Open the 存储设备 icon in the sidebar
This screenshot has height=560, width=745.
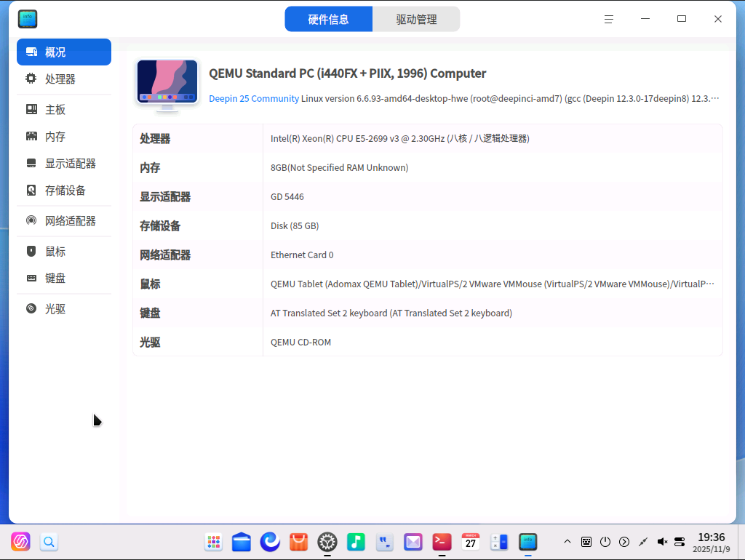(31, 191)
